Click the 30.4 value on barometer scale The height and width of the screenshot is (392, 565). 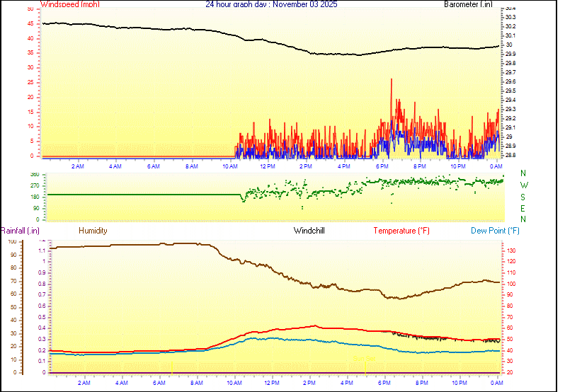(x=510, y=8)
